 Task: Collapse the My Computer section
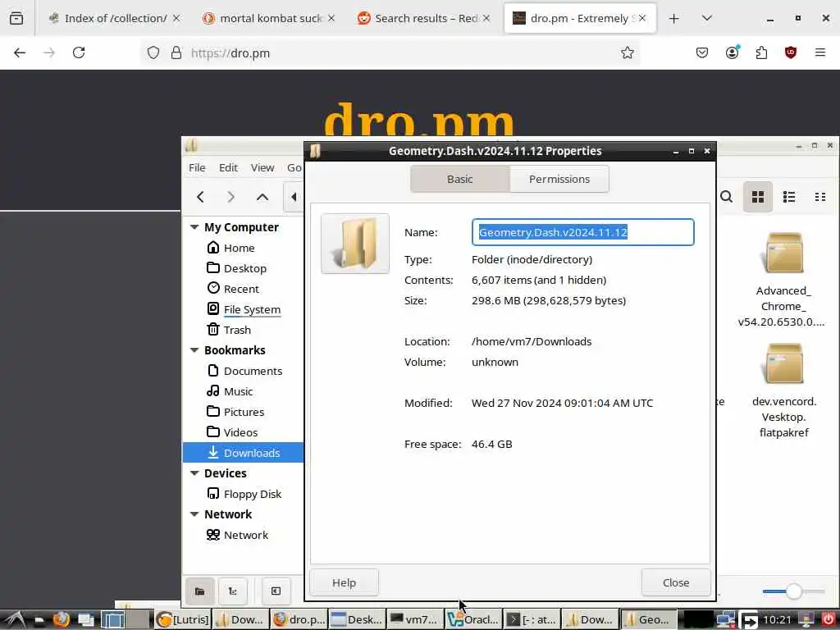click(x=194, y=227)
